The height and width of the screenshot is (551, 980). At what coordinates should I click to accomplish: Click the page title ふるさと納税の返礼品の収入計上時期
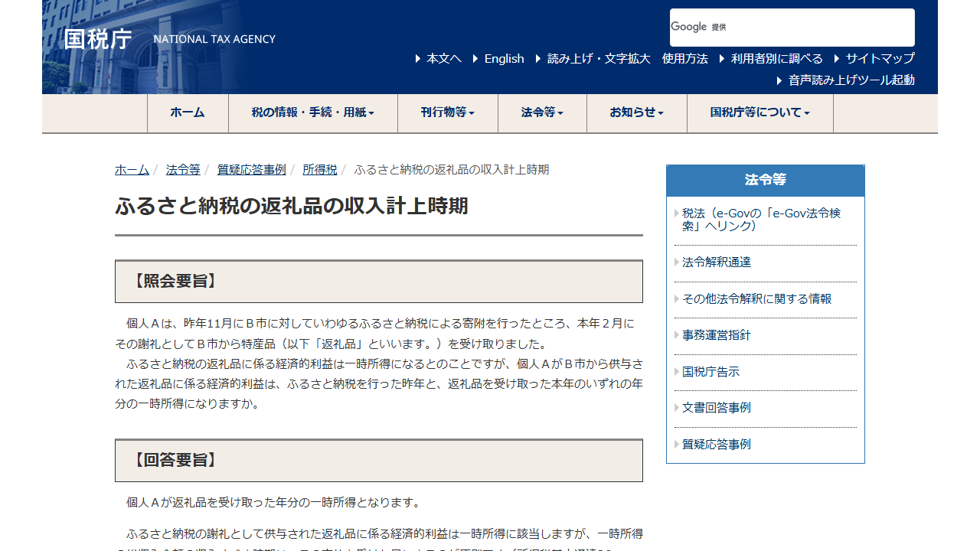click(292, 206)
